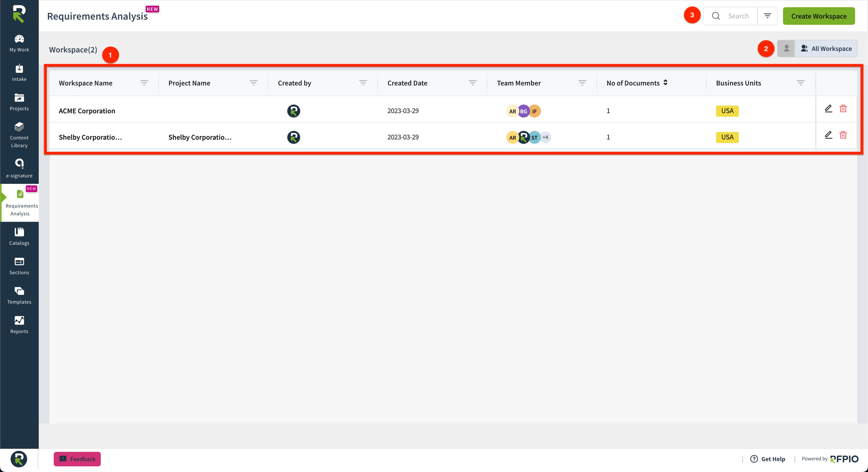Image resolution: width=868 pixels, height=472 pixels.
Task: Click the IF team member avatar
Action: tap(534, 111)
